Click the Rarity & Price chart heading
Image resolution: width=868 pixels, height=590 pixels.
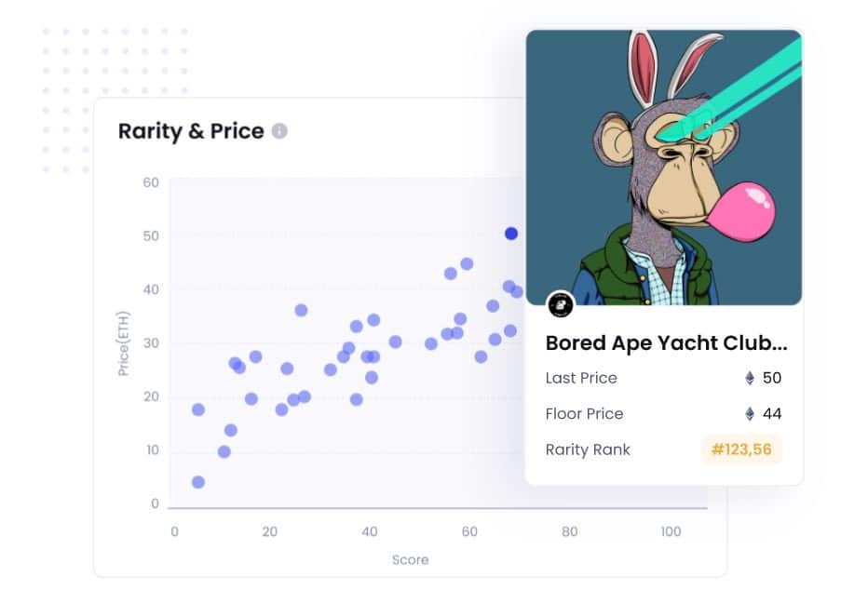coord(191,131)
